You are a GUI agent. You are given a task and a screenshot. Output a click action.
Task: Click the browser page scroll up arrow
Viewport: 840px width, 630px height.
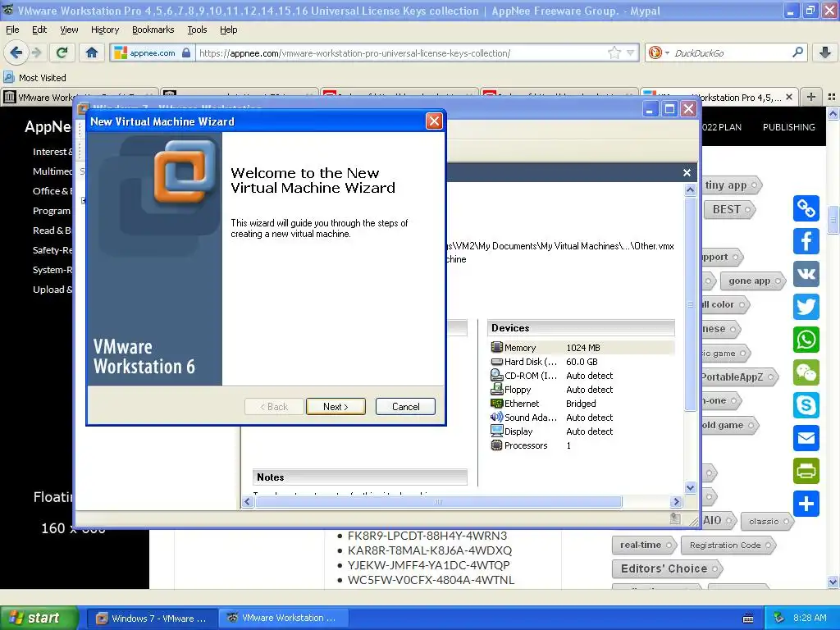coord(833,113)
